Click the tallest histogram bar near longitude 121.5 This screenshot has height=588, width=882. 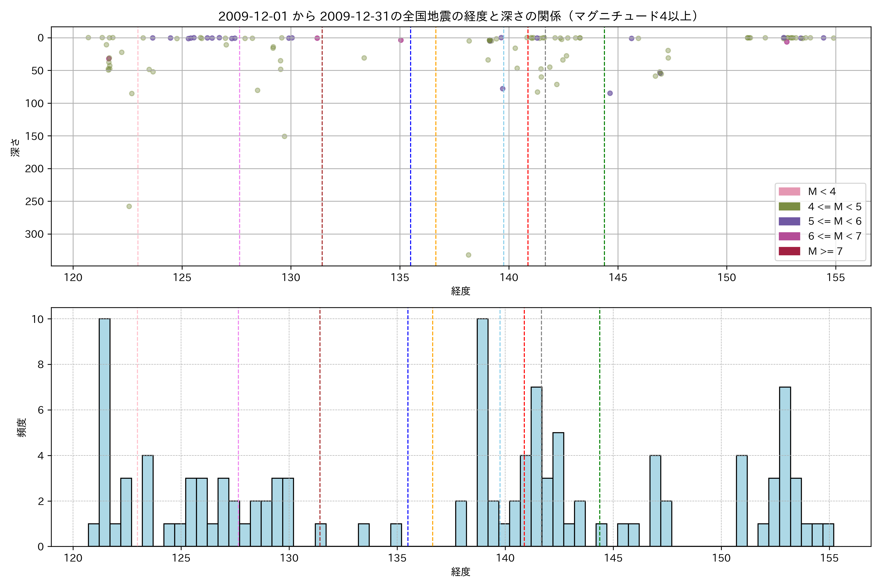(x=105, y=431)
